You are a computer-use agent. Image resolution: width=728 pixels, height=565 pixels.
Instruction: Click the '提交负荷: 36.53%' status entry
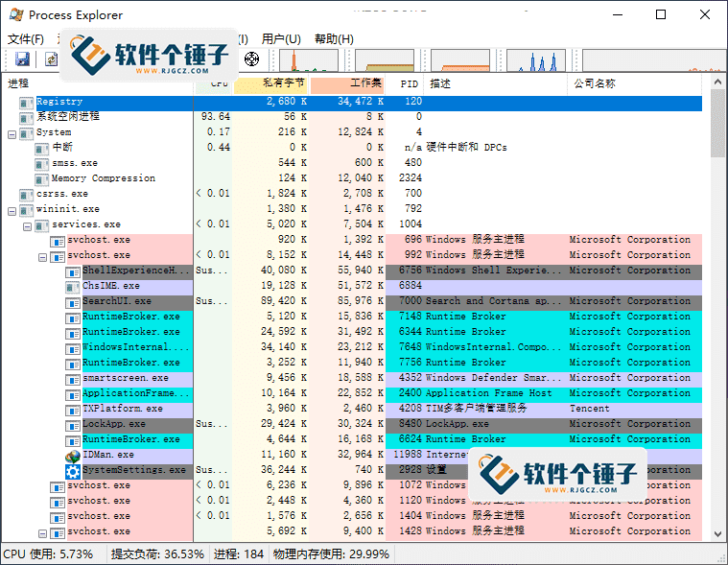157,553
